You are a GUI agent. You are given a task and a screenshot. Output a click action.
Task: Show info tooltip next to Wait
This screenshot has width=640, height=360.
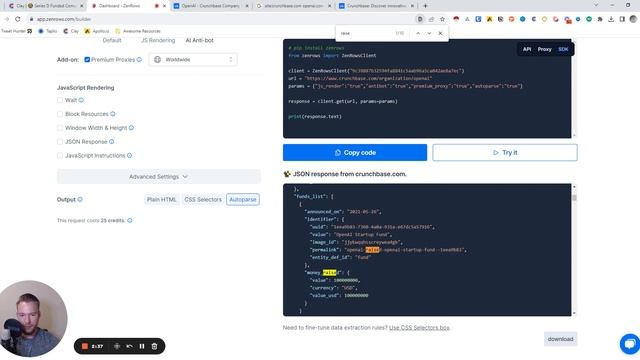(x=81, y=100)
